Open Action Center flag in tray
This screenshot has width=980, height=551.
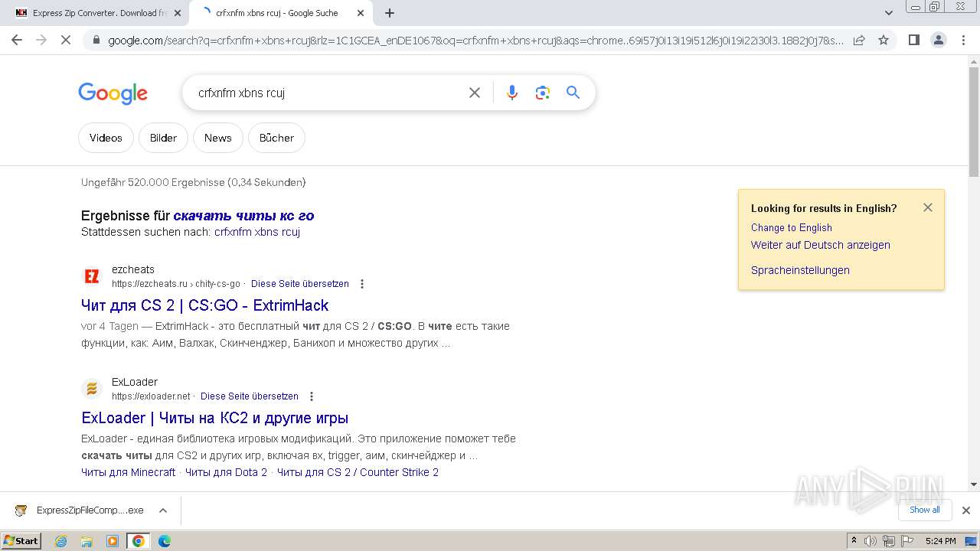click(x=906, y=541)
